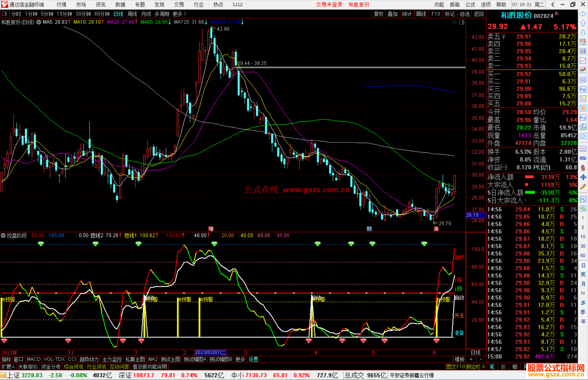Click the back arrow icon in right sidebar
The image size is (588, 380).
tap(583, 14)
